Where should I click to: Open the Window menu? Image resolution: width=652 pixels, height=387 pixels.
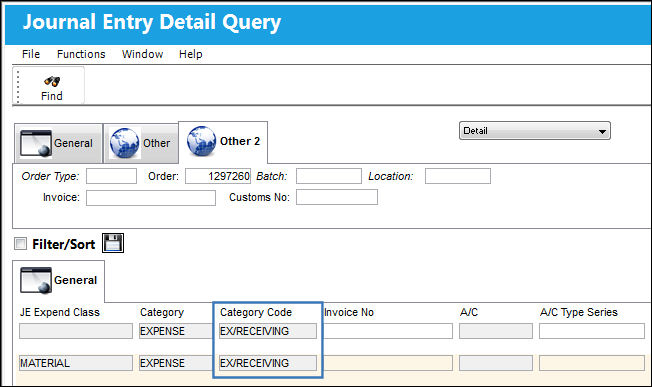point(142,54)
